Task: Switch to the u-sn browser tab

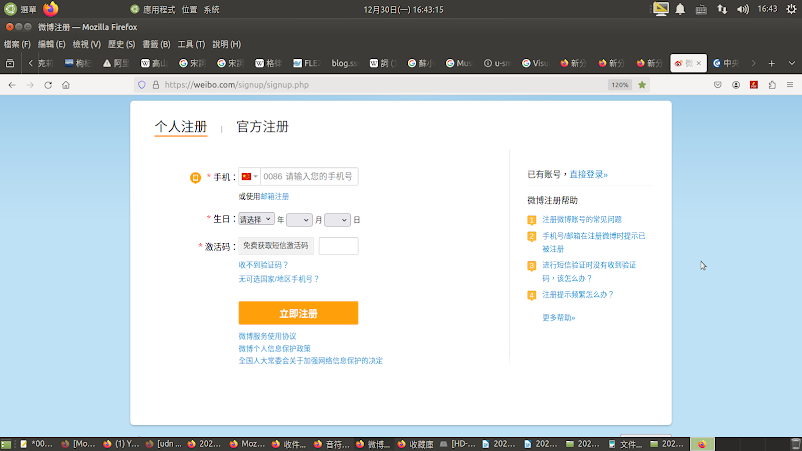Action: [497, 63]
